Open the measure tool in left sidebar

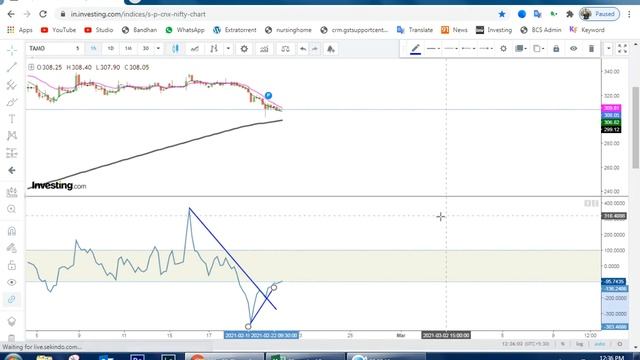point(11,191)
